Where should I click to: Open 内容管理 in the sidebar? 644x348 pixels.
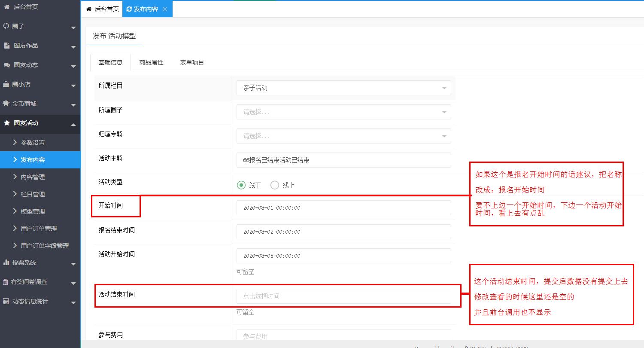click(x=33, y=177)
